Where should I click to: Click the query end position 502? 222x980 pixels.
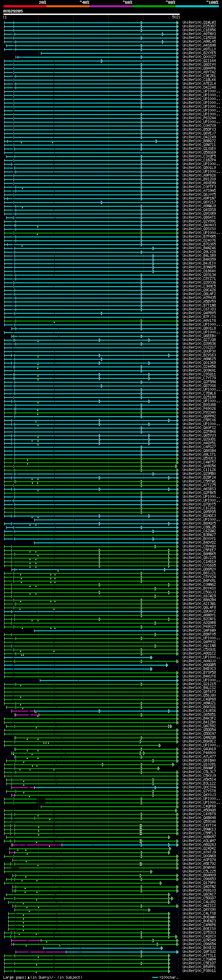pos(175,17)
